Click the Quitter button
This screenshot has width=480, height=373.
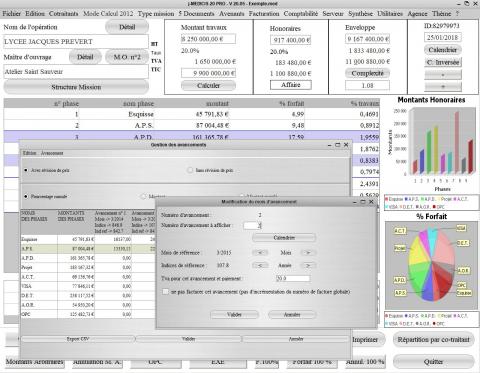(433, 361)
